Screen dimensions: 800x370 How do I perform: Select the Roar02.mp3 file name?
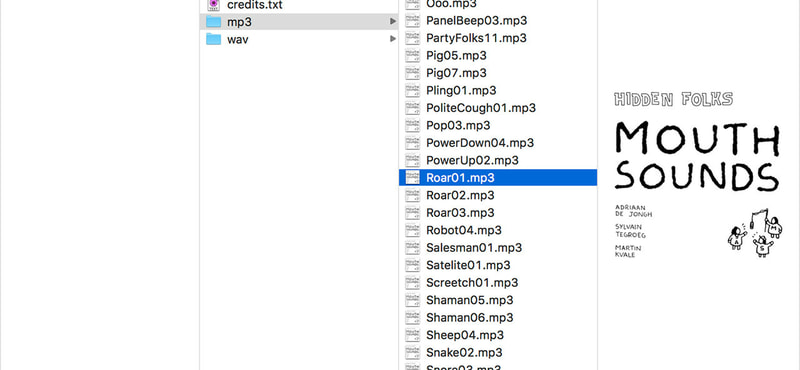460,195
